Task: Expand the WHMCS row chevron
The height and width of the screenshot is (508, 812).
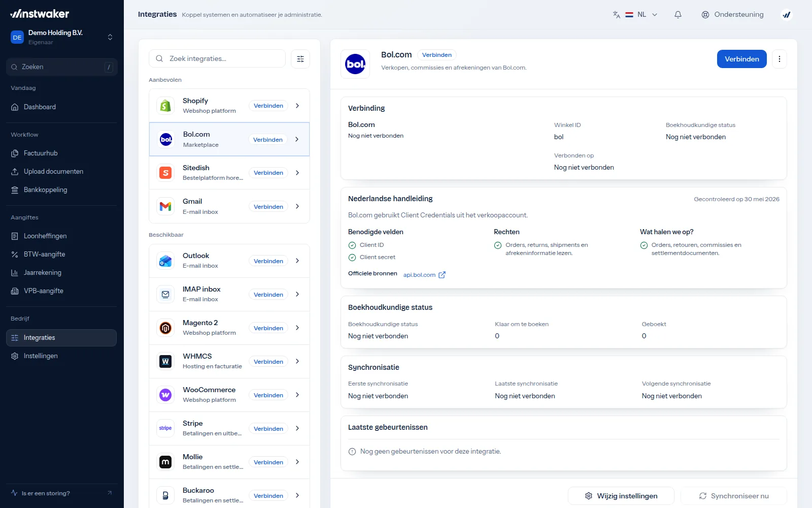Action: coord(297,361)
